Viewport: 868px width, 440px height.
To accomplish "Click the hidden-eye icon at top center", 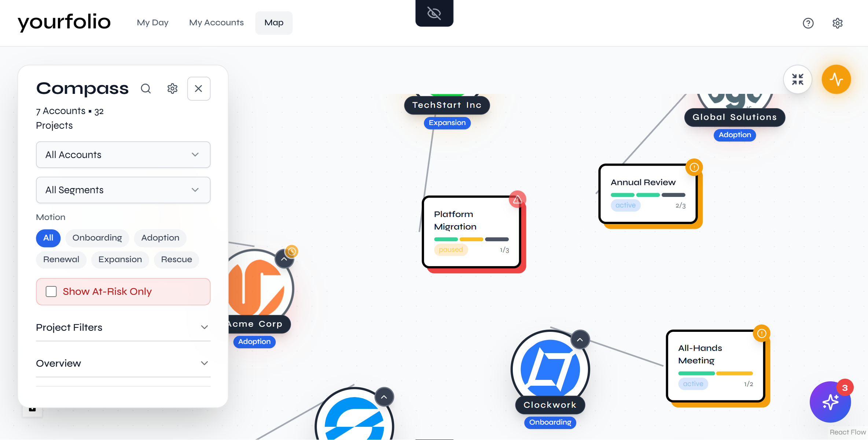I will 434,13.
